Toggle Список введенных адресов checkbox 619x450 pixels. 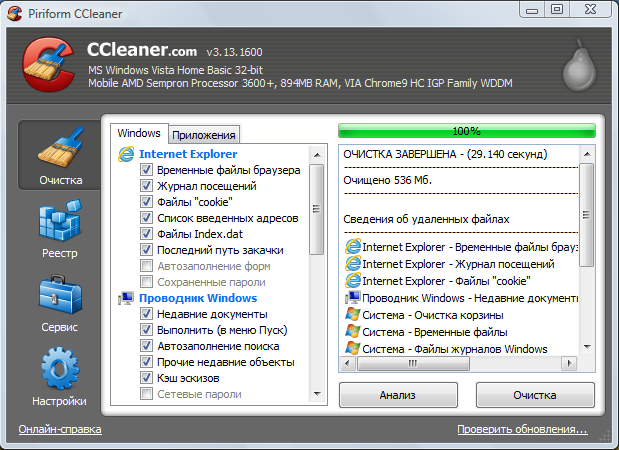click(x=146, y=218)
